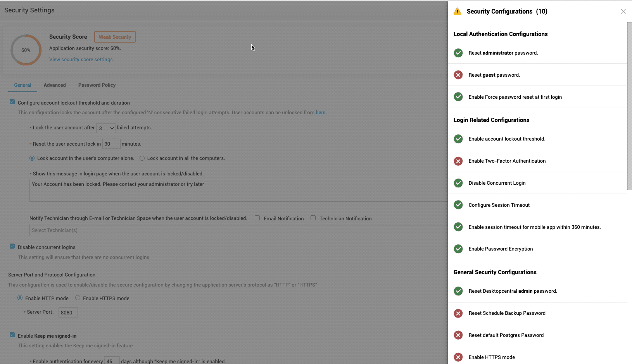Image resolution: width=632 pixels, height=364 pixels.
Task: Click the Server Port input field
Action: (68, 312)
